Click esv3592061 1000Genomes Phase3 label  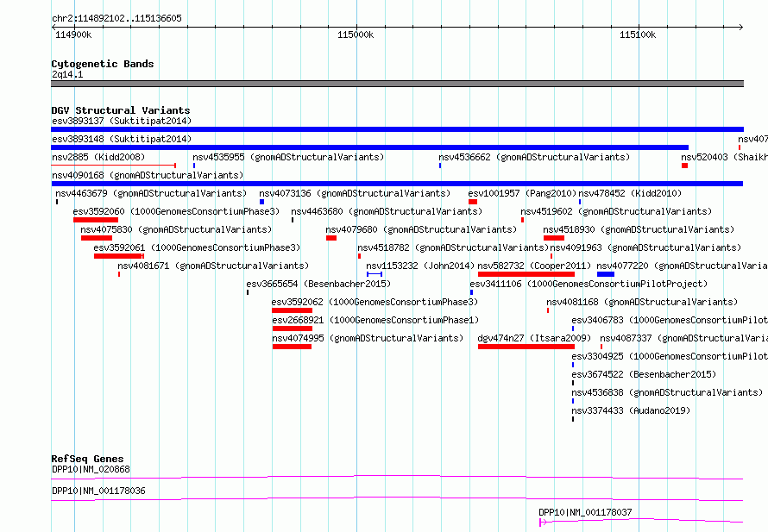coord(197,247)
